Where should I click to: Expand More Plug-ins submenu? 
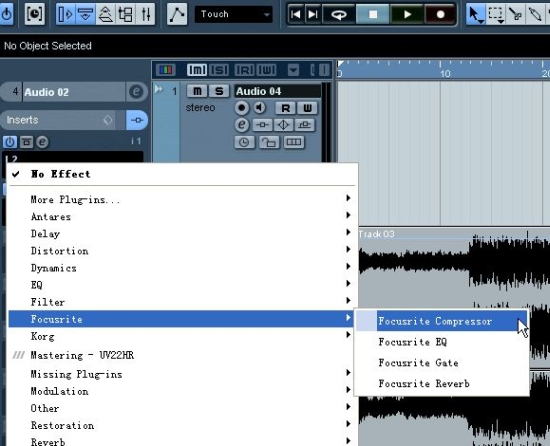click(182, 200)
